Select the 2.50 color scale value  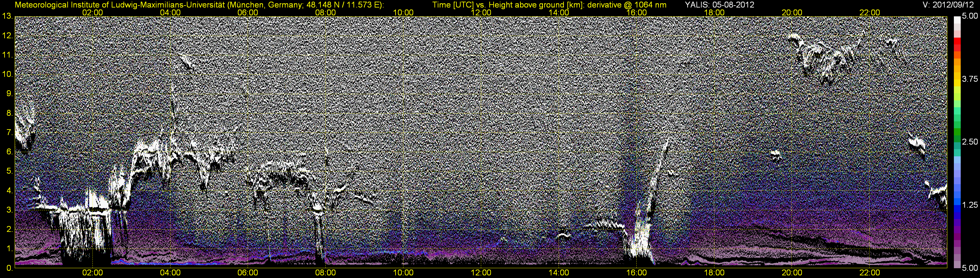970,142
